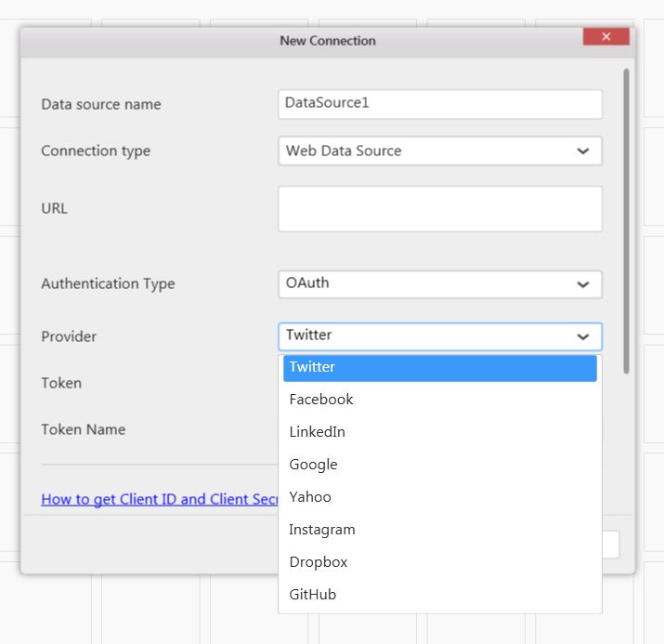This screenshot has height=644, width=664.
Task: Click the Provider chevron arrow
Action: click(x=583, y=336)
